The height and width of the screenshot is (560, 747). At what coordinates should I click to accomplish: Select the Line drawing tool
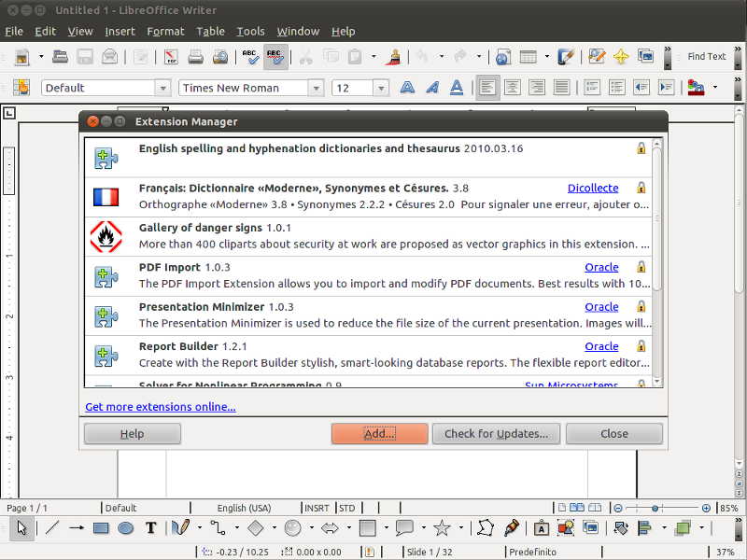(x=52, y=528)
